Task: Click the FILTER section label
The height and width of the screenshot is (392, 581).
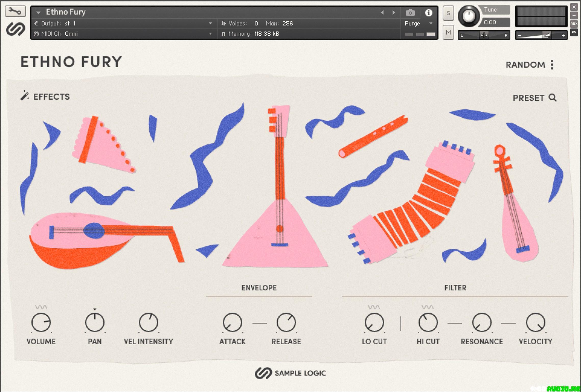Action: (x=455, y=288)
